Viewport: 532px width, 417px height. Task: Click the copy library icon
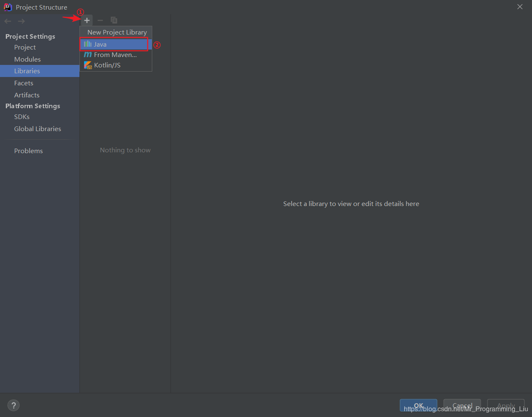point(114,20)
